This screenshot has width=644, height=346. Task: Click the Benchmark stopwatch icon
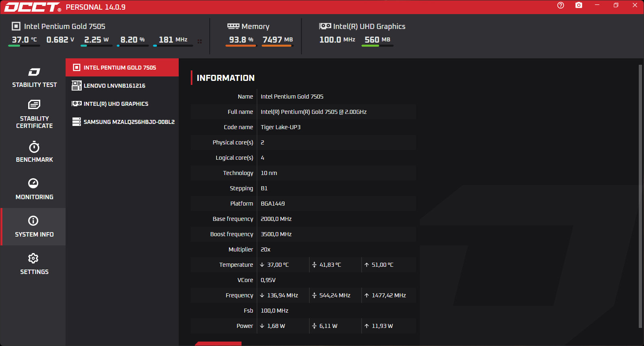[34, 146]
